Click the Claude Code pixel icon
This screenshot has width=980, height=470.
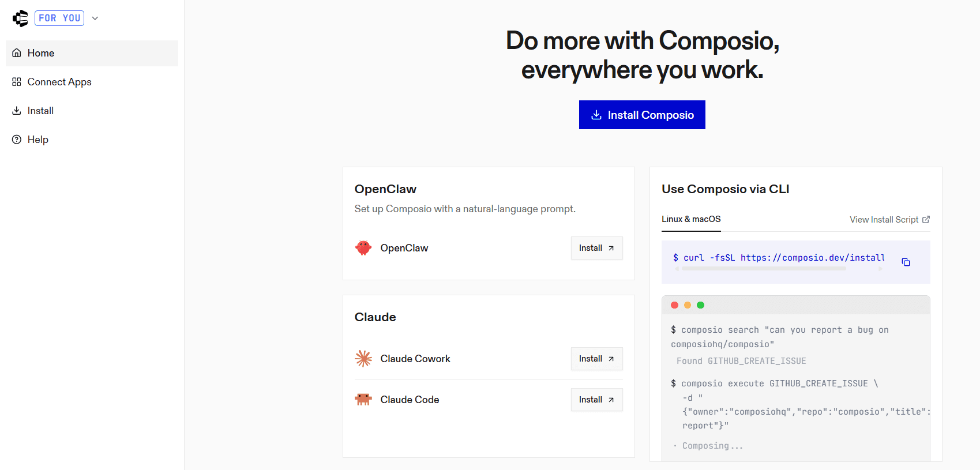[363, 400]
